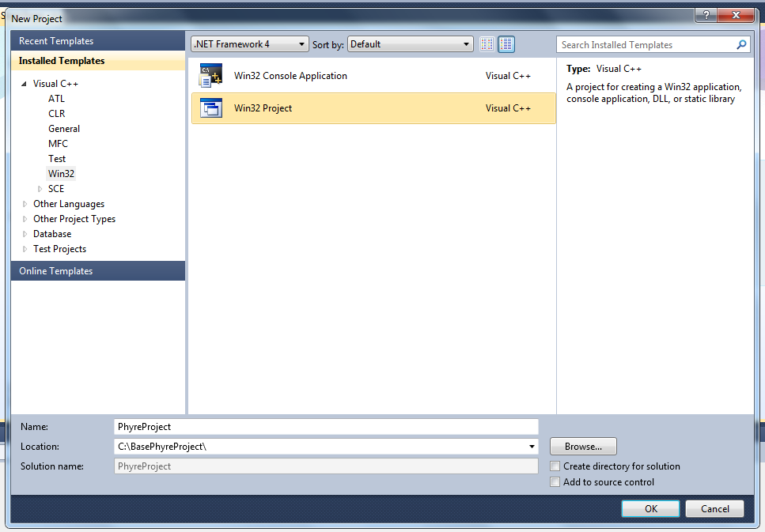The height and width of the screenshot is (532, 765).
Task: Select the Win32 Project template icon
Action: [210, 108]
